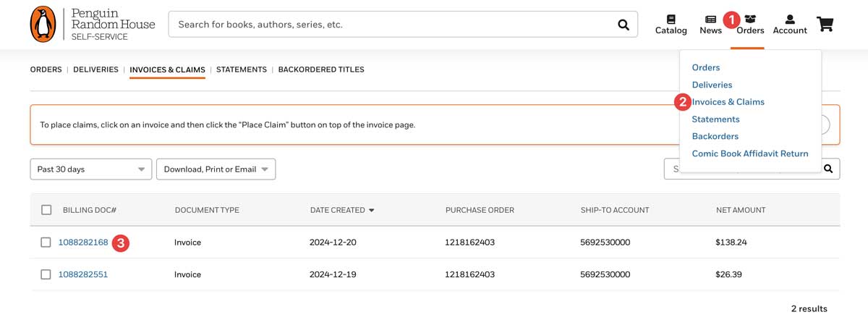Click the Orders icon in header

click(x=750, y=24)
